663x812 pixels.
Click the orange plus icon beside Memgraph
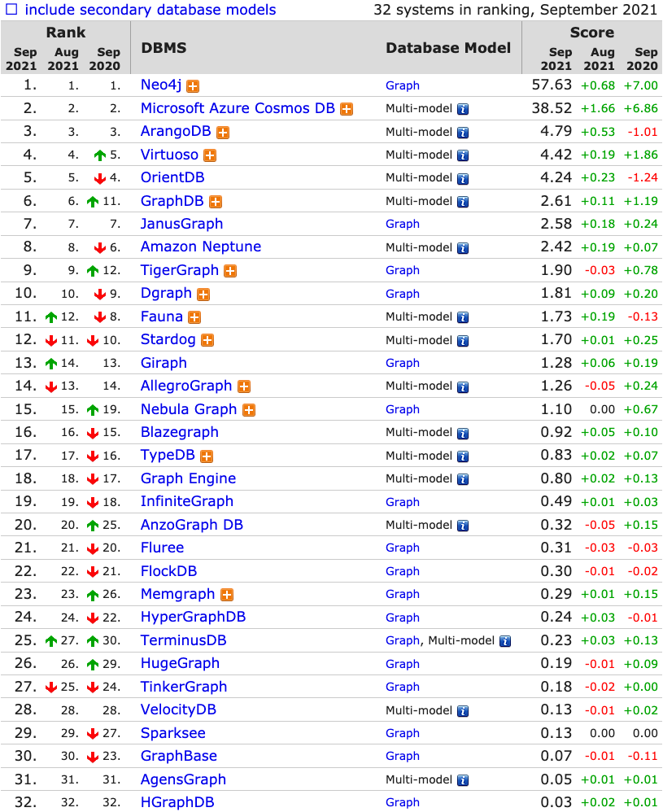click(x=227, y=595)
